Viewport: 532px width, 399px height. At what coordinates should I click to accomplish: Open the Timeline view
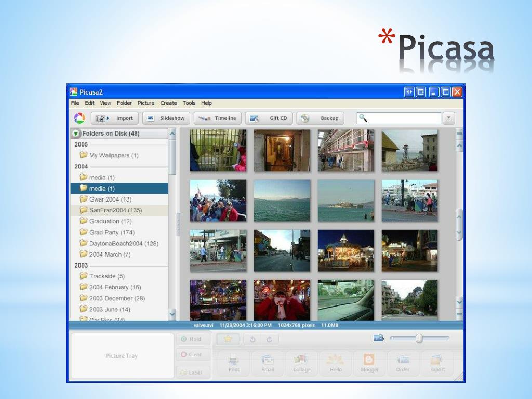pos(218,118)
